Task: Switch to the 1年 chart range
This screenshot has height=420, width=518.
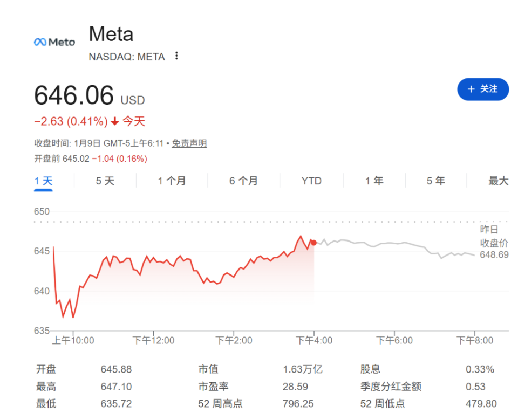Action: 374,181
